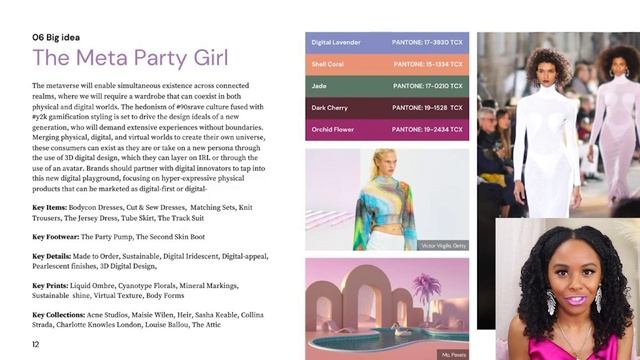Click the "#y2k" hashtag in paragraph

[x=40, y=117]
